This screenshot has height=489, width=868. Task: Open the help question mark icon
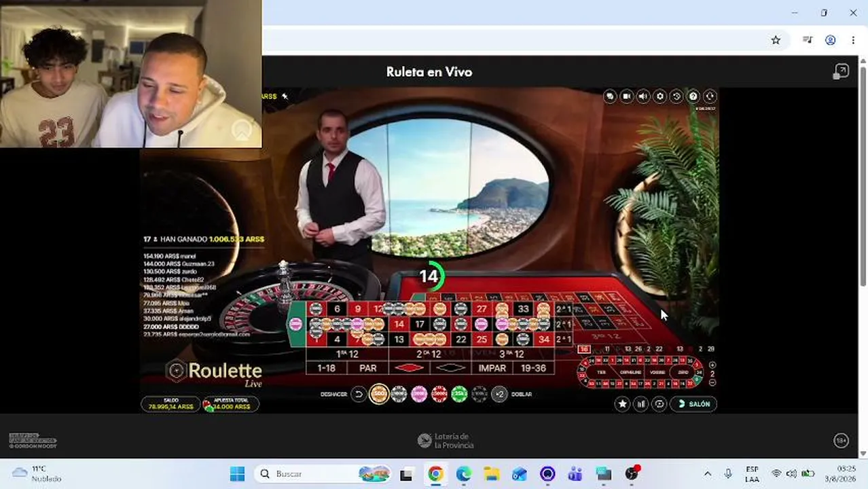(x=693, y=96)
